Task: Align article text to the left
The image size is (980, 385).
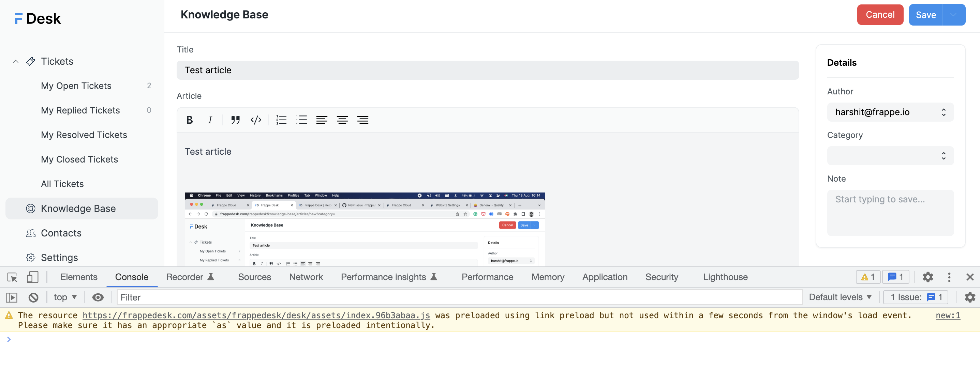Action: [322, 120]
